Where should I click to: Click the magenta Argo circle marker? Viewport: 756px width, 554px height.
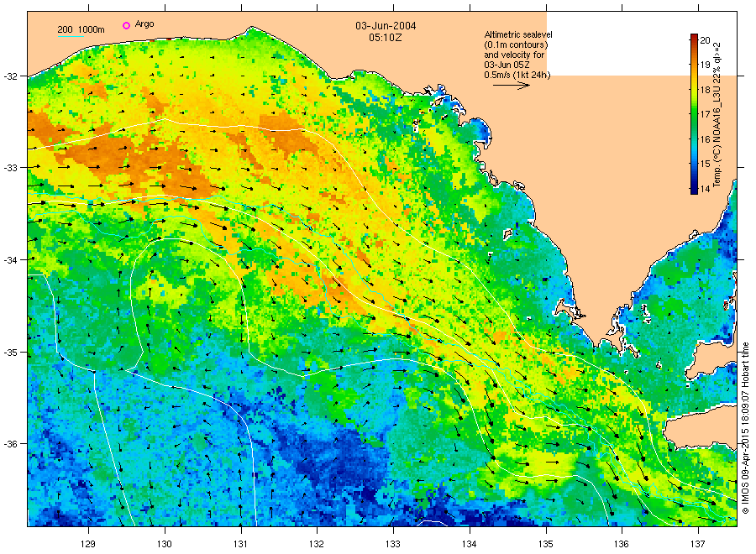[126, 25]
